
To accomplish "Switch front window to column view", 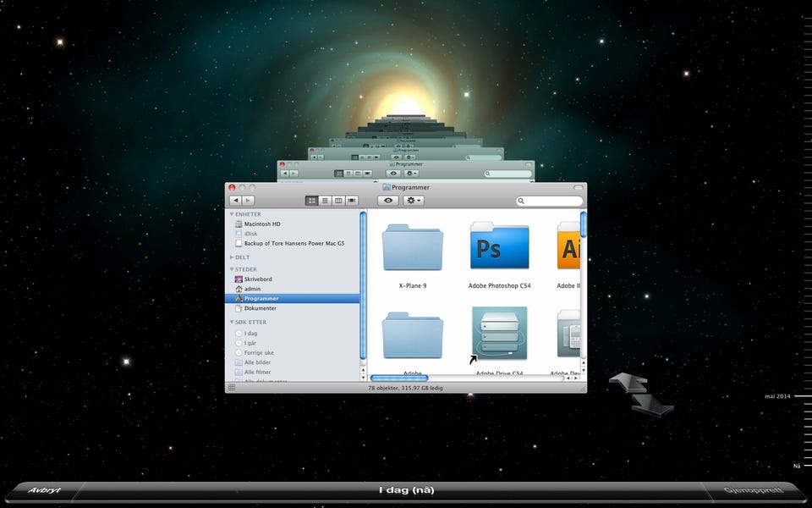I will [x=338, y=201].
